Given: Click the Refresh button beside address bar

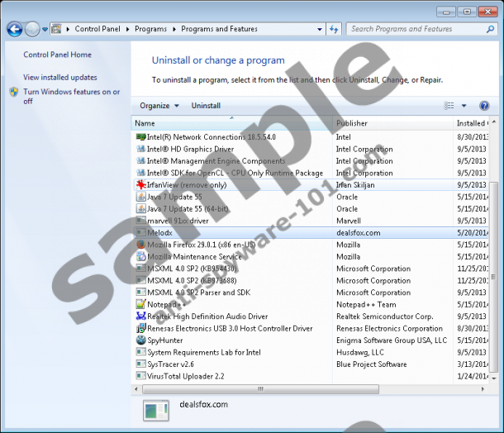Looking at the screenshot, I should (x=334, y=29).
